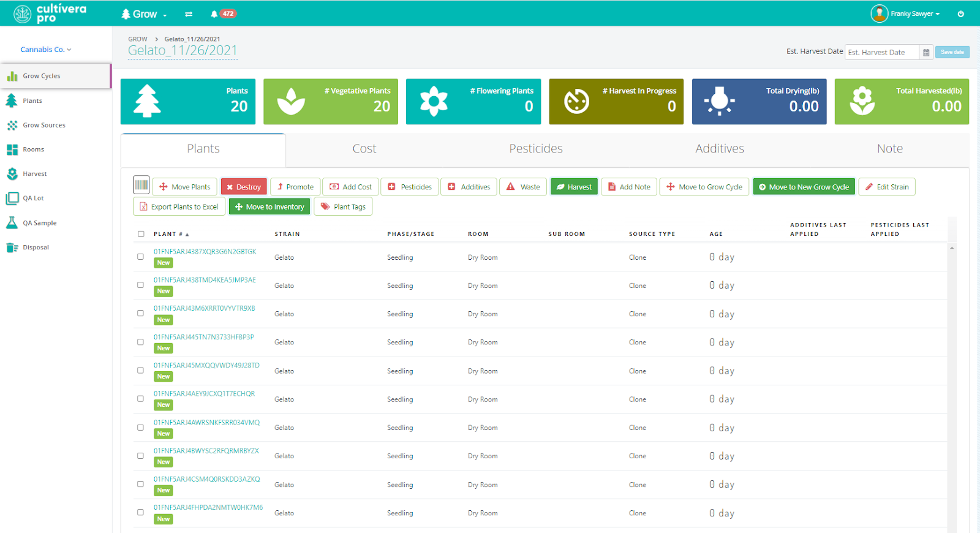The width and height of the screenshot is (980, 533).
Task: Click Franky Sawyer's avatar picture
Action: (x=879, y=13)
